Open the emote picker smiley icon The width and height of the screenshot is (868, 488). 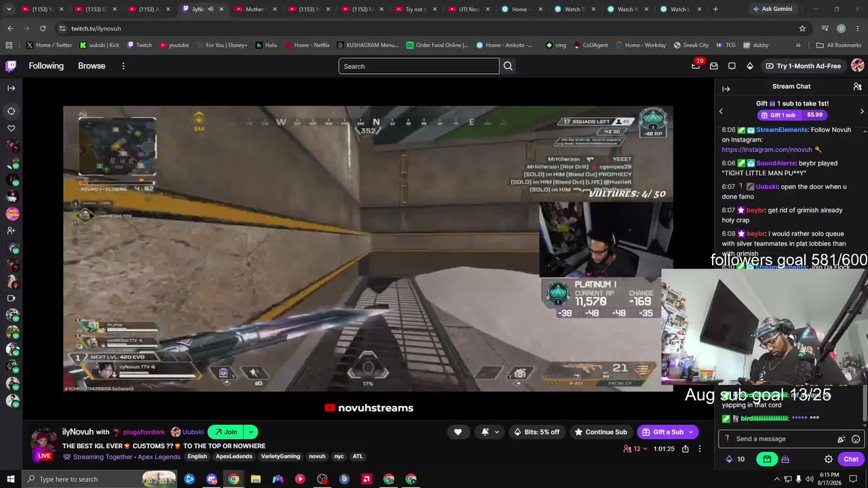click(856, 439)
